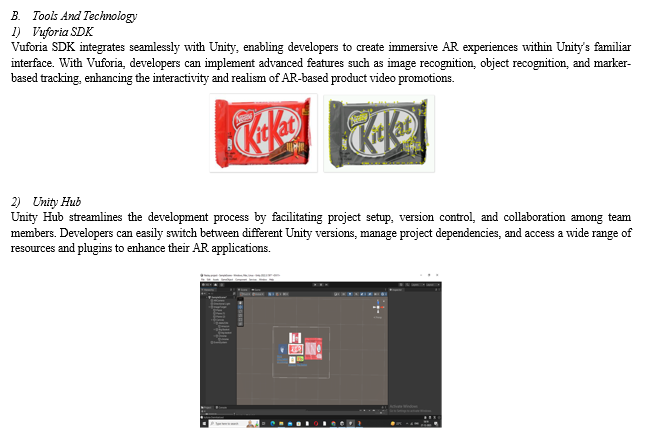Click the weather widget in system tray

[x=396, y=423]
